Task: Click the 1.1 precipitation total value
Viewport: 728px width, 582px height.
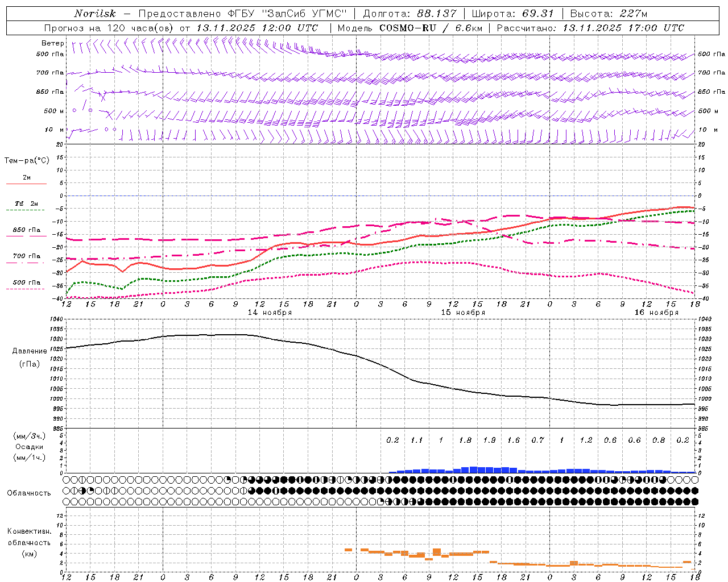Action: coord(417,440)
